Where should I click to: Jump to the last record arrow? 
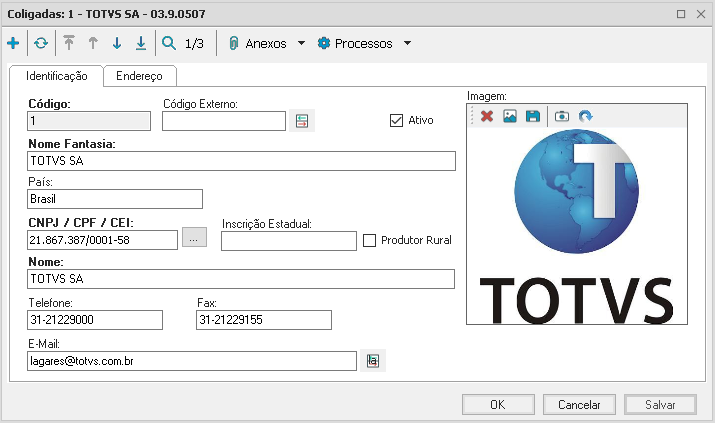(141, 43)
